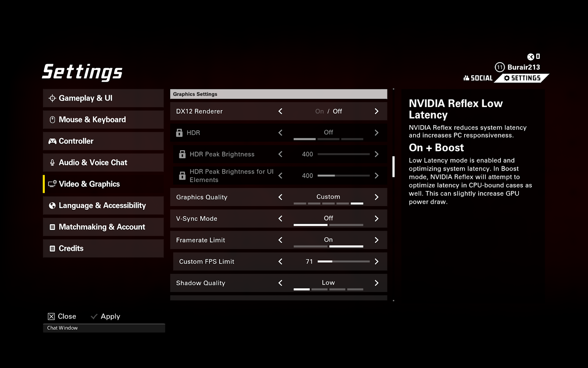Switch V-Sync Mode using left arrow
This screenshot has height=368, width=588.
280,219
